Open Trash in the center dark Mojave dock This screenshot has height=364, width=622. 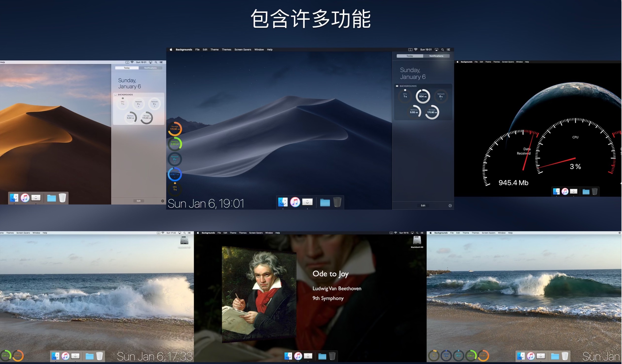click(337, 202)
